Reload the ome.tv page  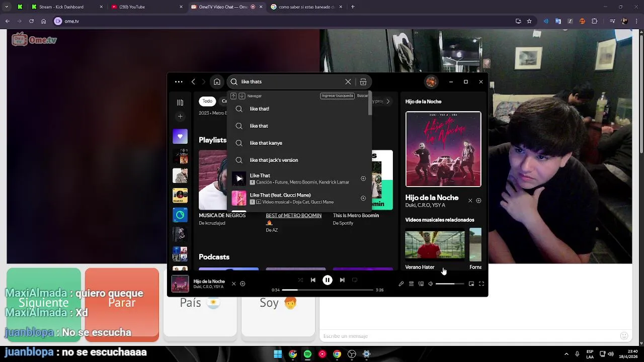(31, 21)
